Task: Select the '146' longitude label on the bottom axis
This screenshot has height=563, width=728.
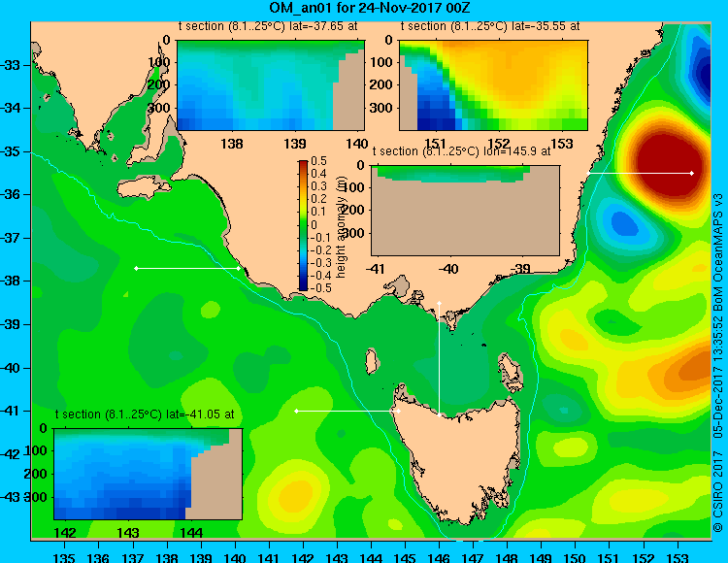Action: [439, 557]
